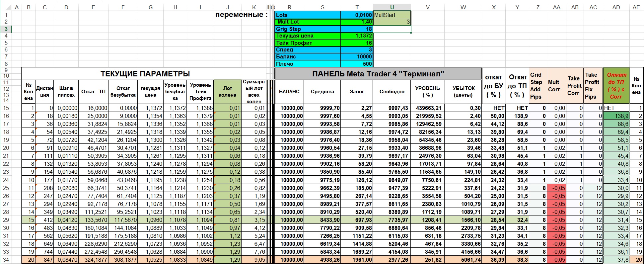Viewport: 644px width, 264px height.
Task: Select the уровень безубытка value 1,1078
Action: [175, 220]
